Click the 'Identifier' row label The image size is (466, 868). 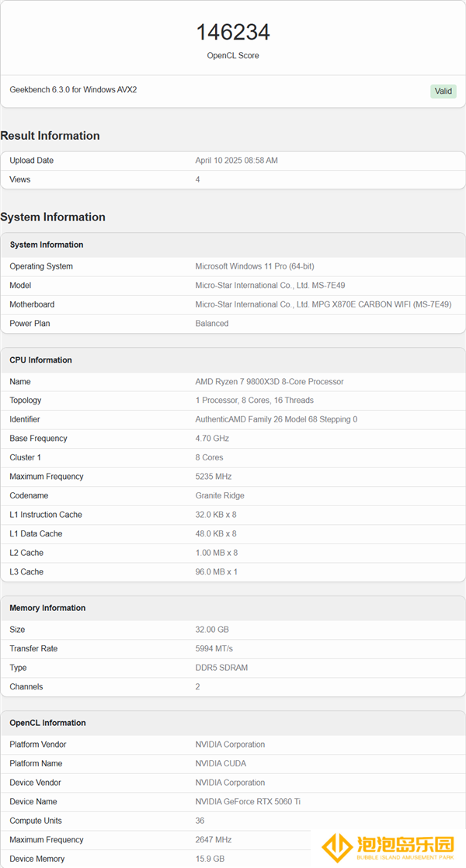[x=25, y=419]
